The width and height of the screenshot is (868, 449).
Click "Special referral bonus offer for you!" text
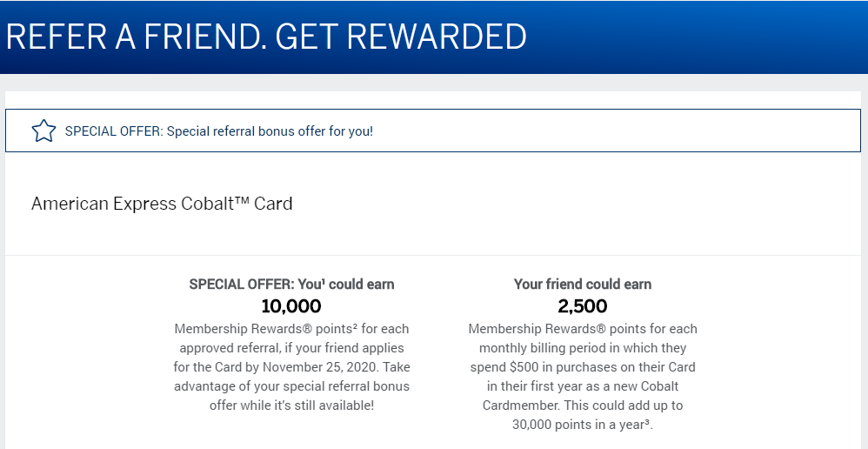pos(270,132)
